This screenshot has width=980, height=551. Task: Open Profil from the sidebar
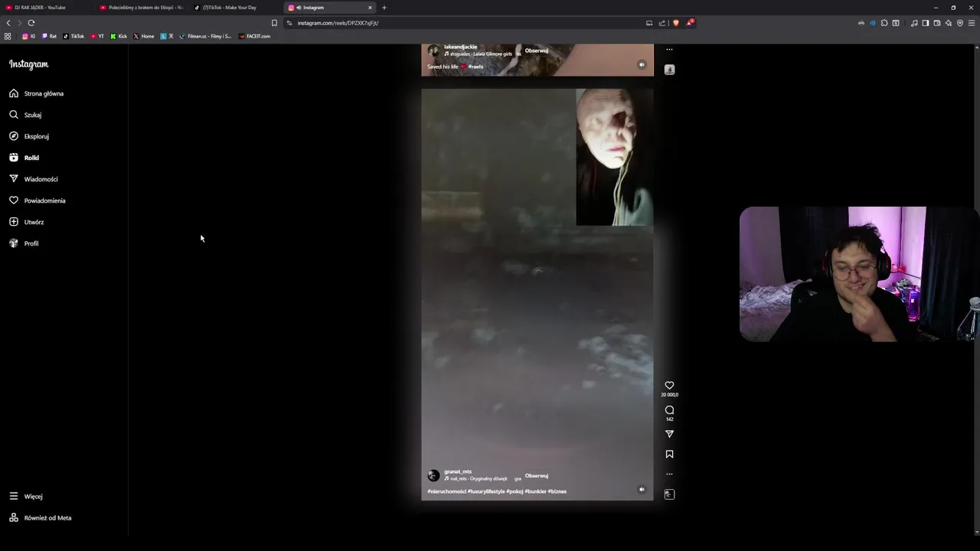24,243
